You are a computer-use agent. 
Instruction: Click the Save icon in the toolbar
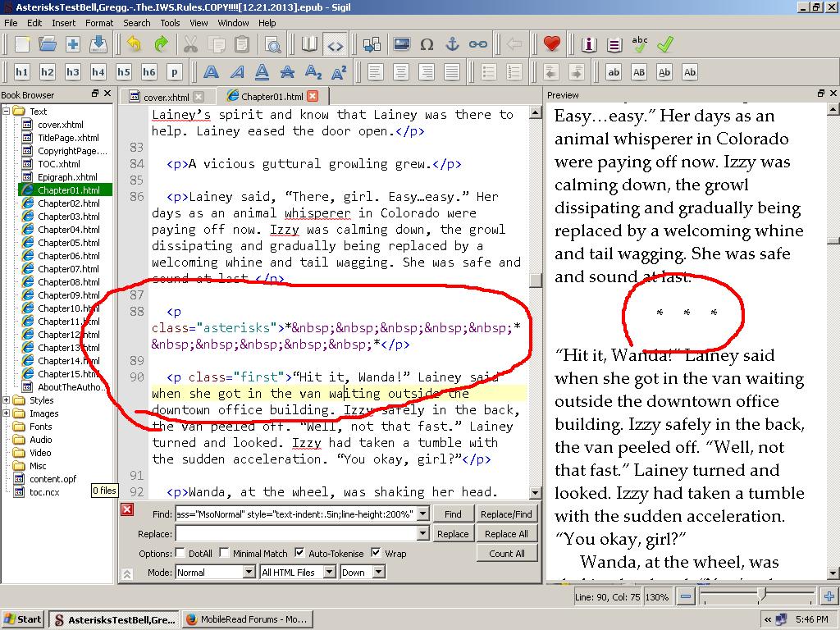click(98, 44)
